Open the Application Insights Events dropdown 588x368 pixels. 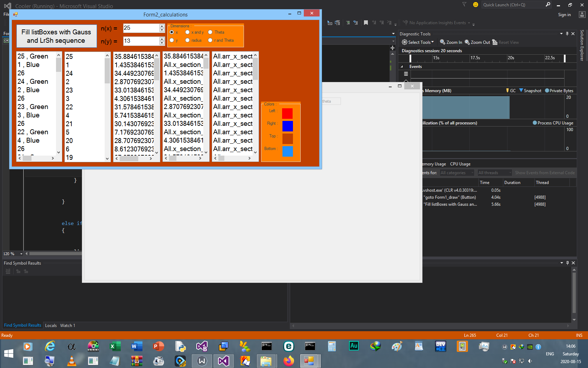(x=469, y=23)
